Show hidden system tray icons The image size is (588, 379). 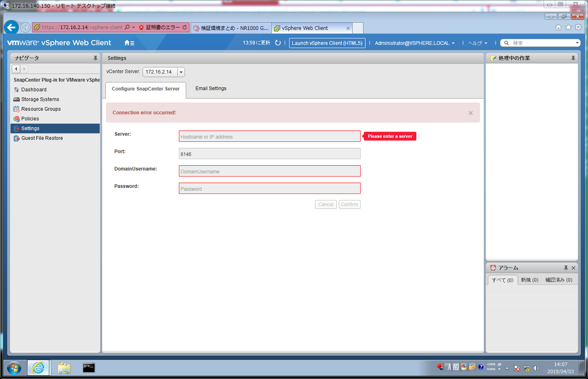coord(507,368)
